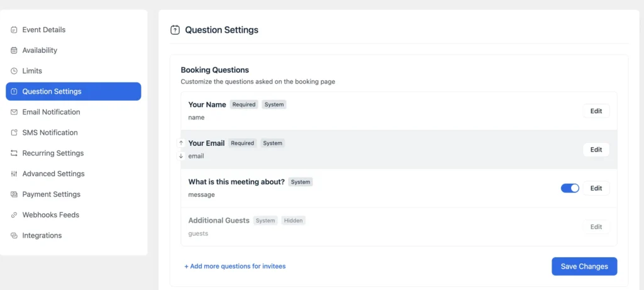Screen dimensions: 644x290
Task: Move Your Email question up
Action: tap(181, 143)
